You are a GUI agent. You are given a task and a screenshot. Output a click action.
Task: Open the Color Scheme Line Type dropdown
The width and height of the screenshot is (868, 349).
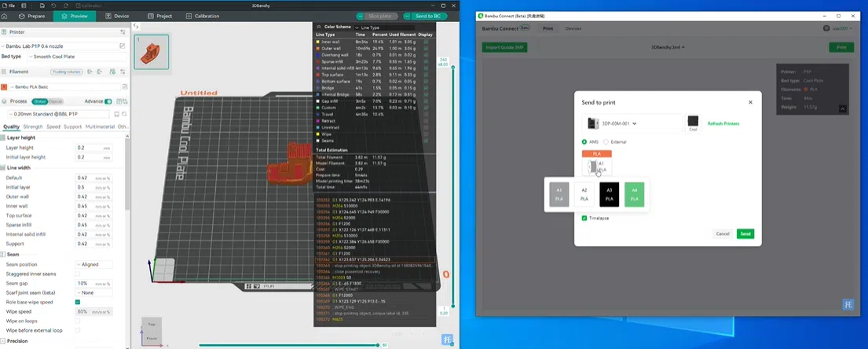(x=384, y=28)
